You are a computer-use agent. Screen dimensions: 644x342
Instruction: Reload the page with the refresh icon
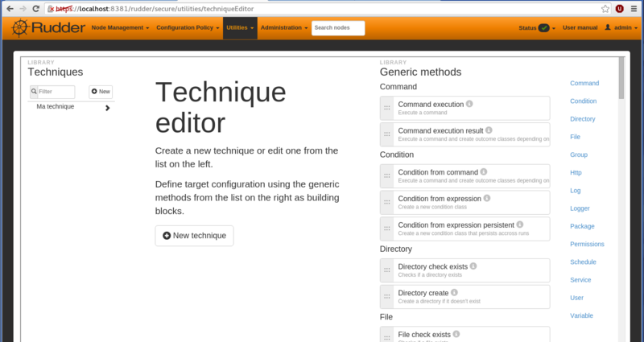(35, 9)
